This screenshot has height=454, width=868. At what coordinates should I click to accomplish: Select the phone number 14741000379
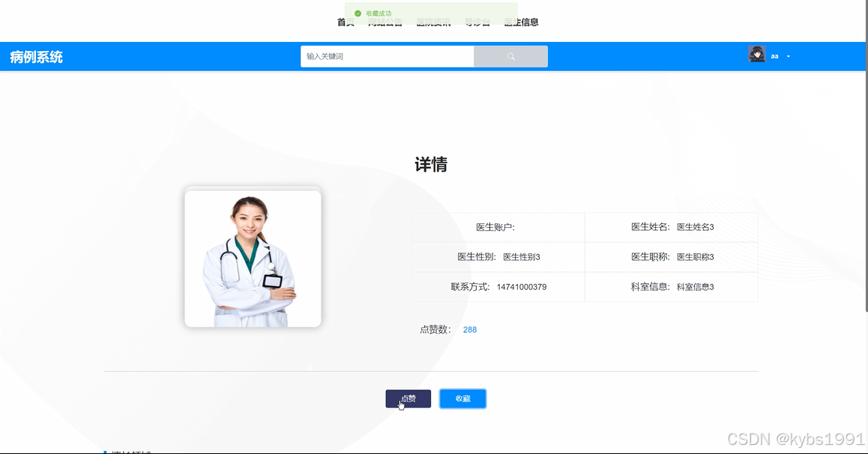coord(522,287)
